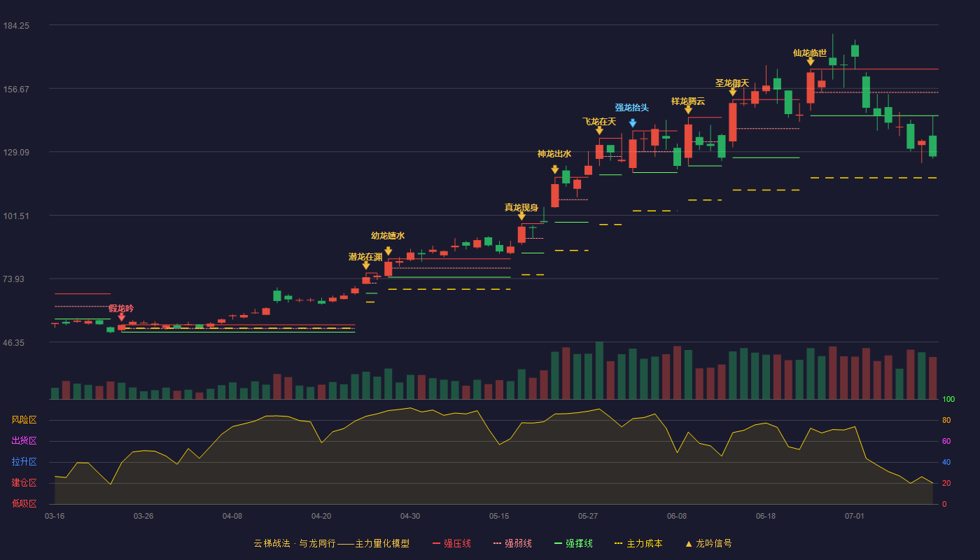Click the 假龙吟 red arrow marker
The image size is (980, 560).
[122, 317]
